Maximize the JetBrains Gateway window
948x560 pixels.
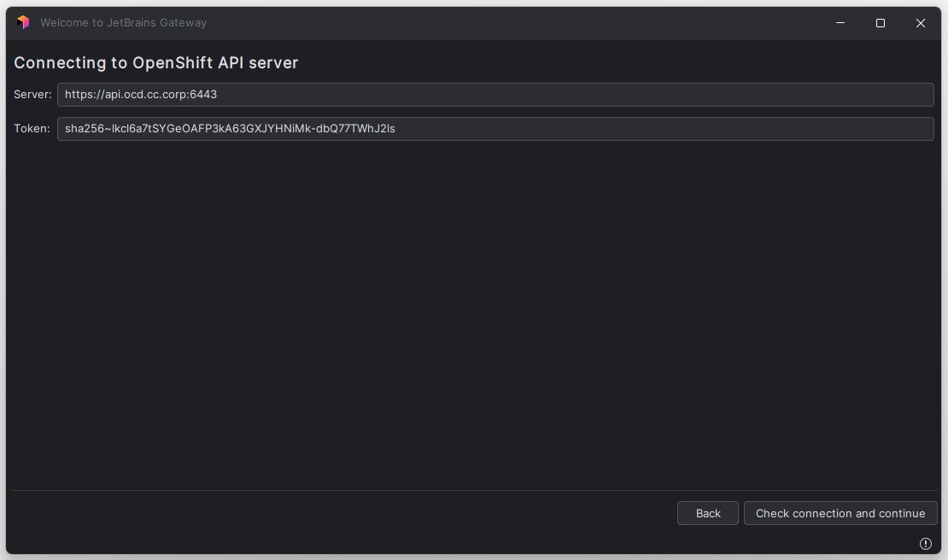(x=881, y=23)
